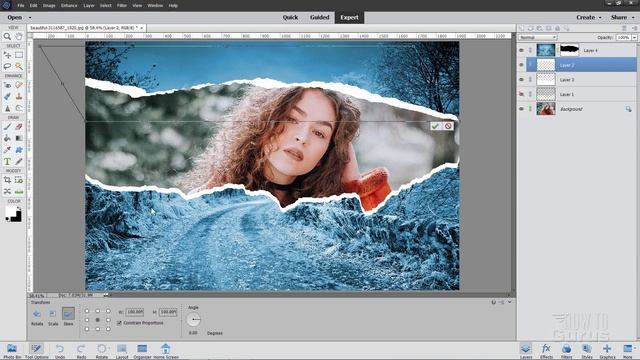Switch to Guided mode tab
This screenshot has width=640, height=360.
click(x=320, y=18)
